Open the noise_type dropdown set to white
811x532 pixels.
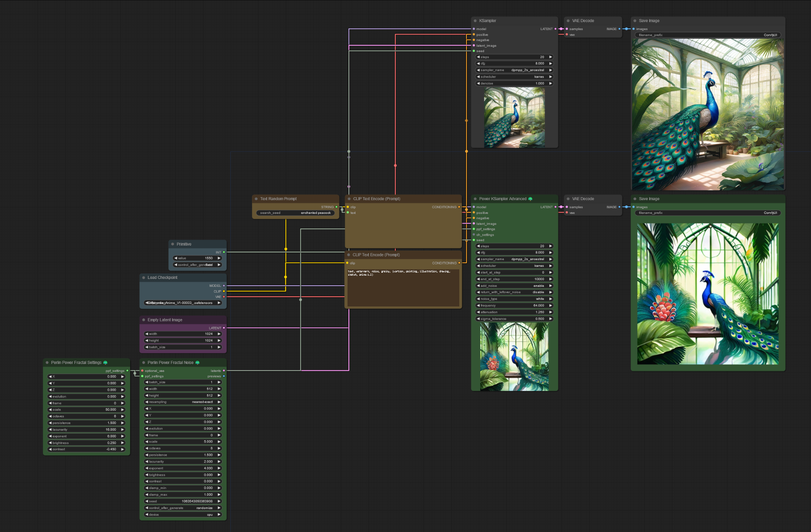514,299
